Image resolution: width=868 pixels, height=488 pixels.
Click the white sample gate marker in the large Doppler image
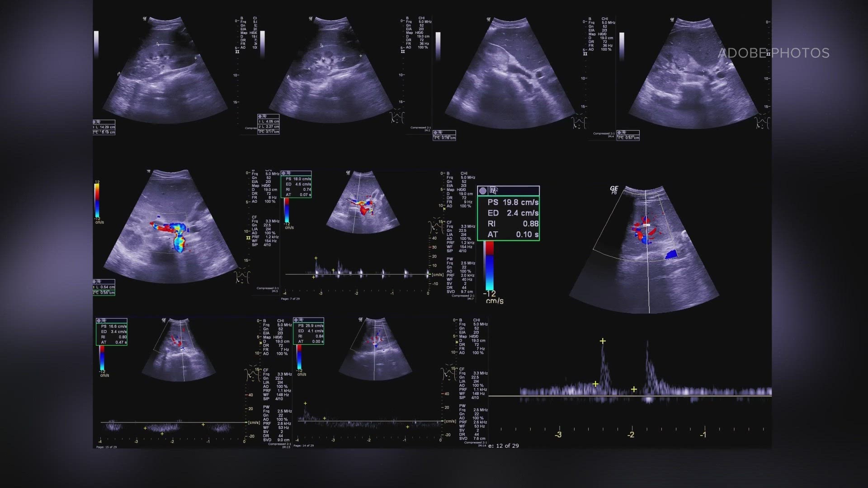tap(646, 225)
